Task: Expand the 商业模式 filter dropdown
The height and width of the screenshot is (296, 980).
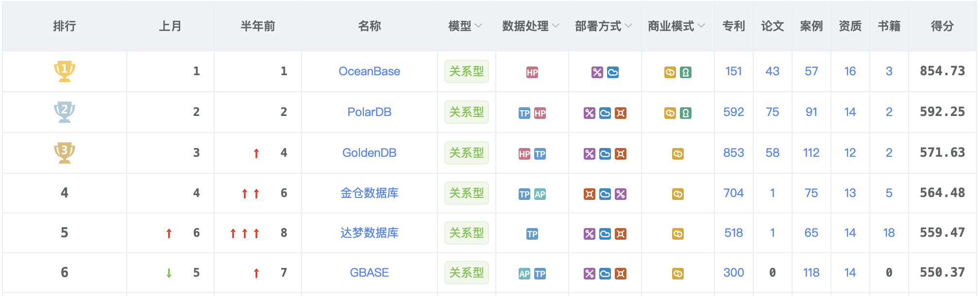Action: coord(701,26)
